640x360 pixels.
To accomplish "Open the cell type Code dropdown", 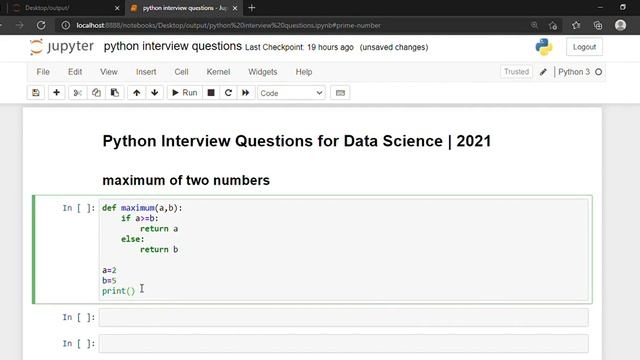I will pos(291,93).
